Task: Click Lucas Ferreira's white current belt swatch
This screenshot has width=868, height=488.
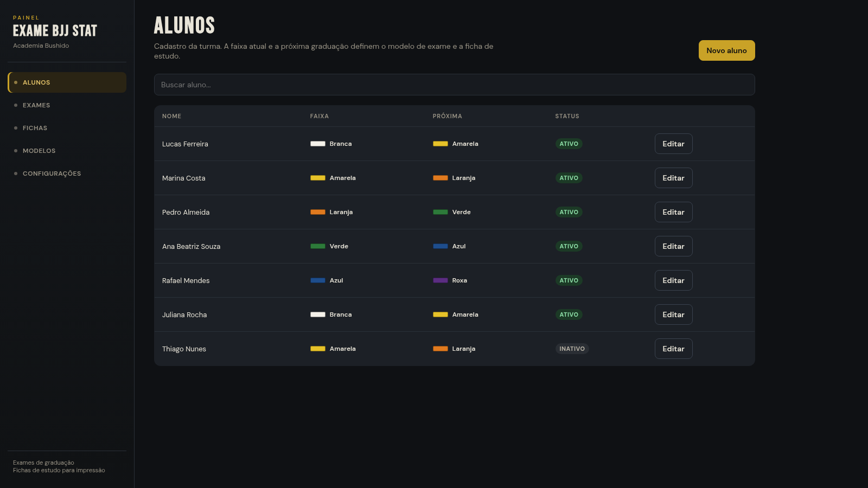Action: [x=318, y=144]
